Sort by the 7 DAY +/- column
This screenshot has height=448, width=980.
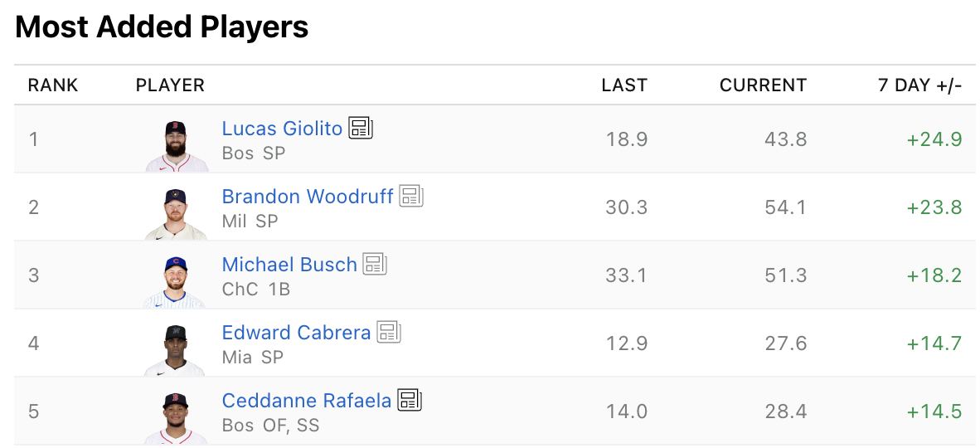(x=919, y=85)
